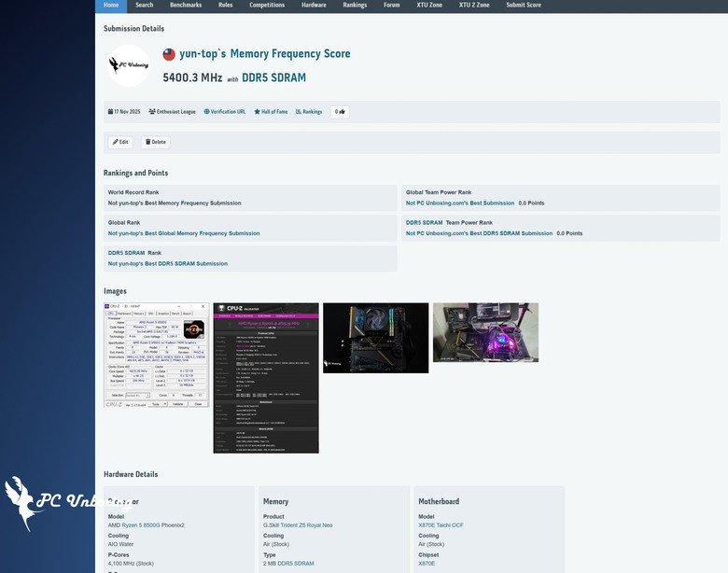This screenshot has width=728, height=573.
Task: Open the motherboard with cooler photo thumbnail
Action: click(375, 338)
